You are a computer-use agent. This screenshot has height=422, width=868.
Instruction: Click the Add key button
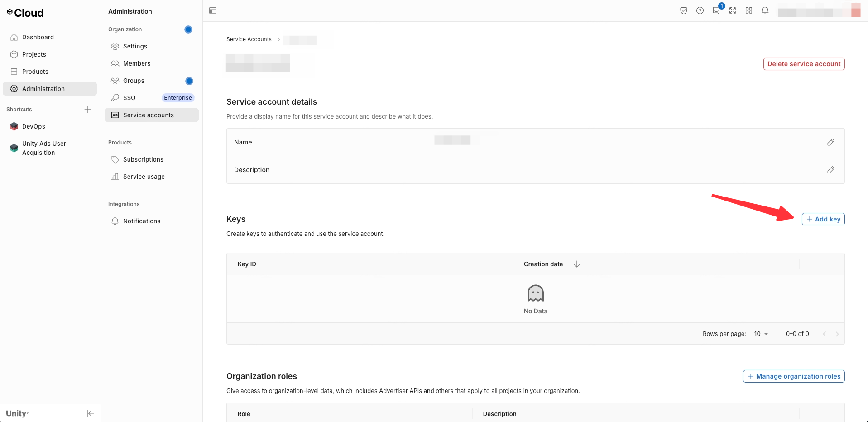823,219
